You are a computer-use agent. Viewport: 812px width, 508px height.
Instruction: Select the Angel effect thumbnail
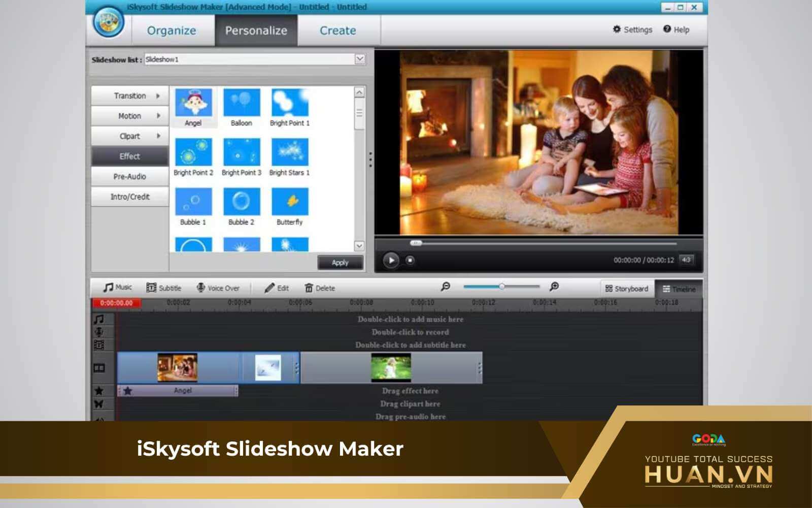tap(193, 103)
